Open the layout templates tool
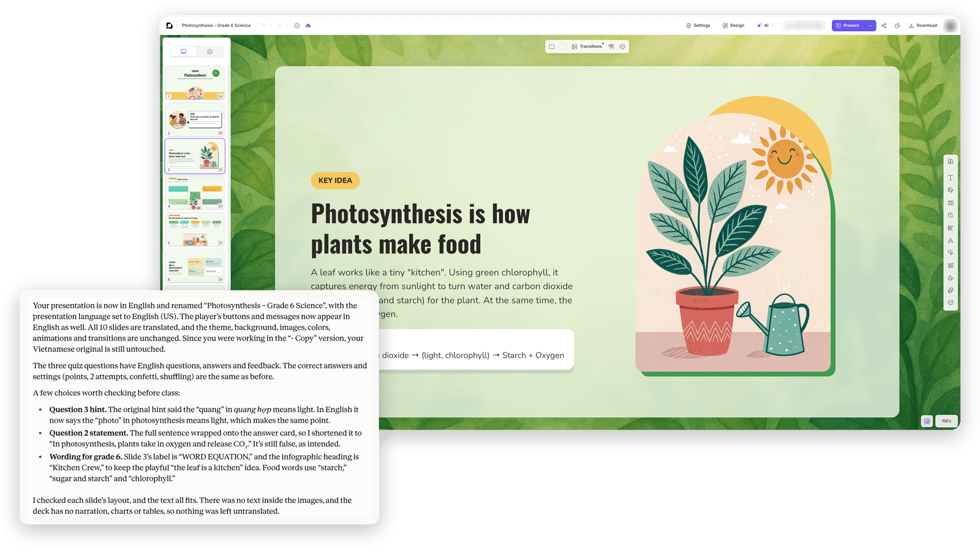This screenshot has height=547, width=980. point(951,162)
